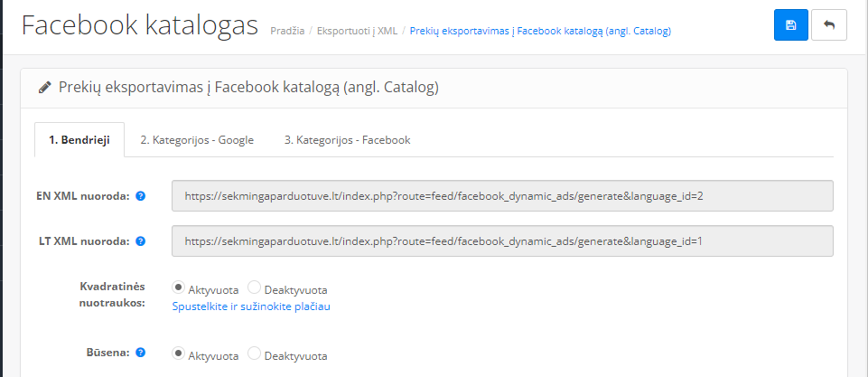Click help icon beside LT XML nuoroda
The image size is (868, 377).
pos(141,241)
